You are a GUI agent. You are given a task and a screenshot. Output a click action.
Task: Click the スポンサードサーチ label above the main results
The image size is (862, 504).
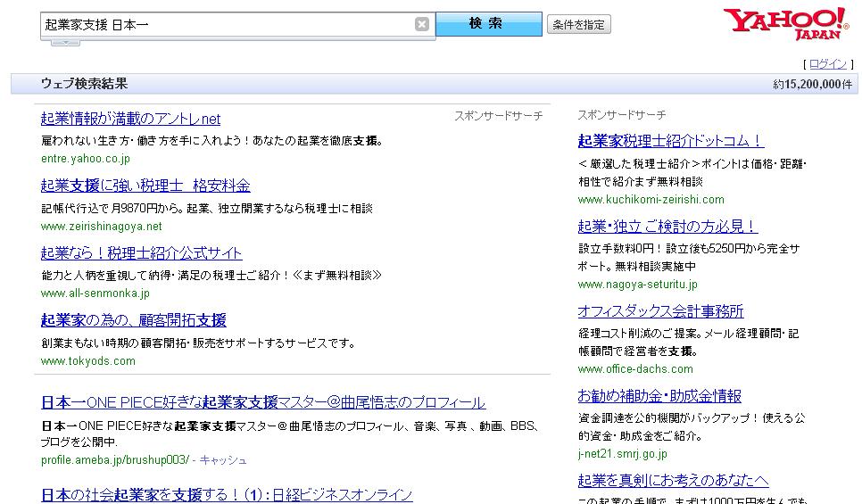pos(499,116)
